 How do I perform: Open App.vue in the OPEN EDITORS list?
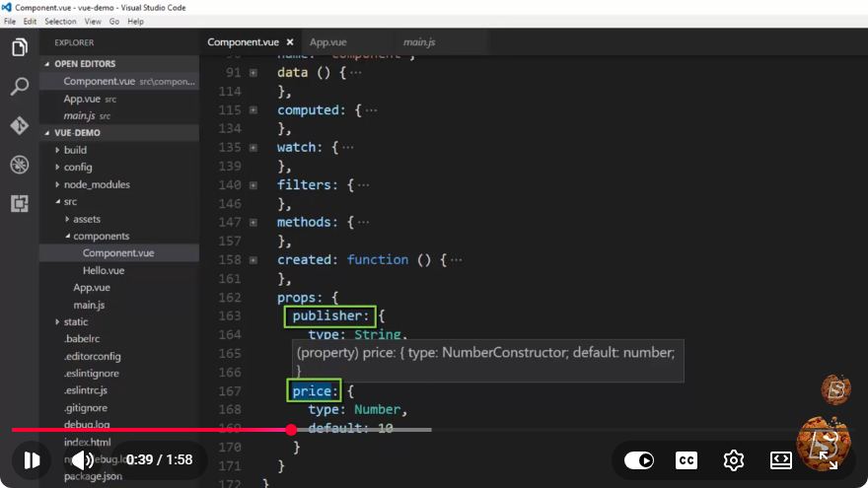coord(119,99)
